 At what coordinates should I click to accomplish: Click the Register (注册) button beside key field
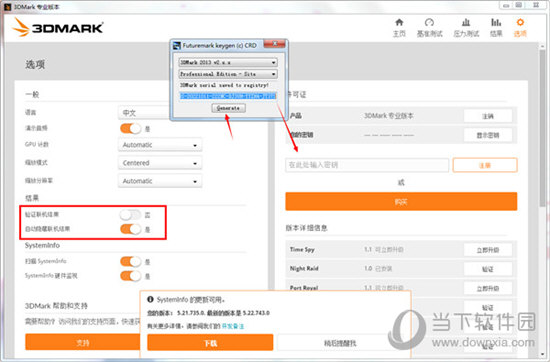[485, 165]
